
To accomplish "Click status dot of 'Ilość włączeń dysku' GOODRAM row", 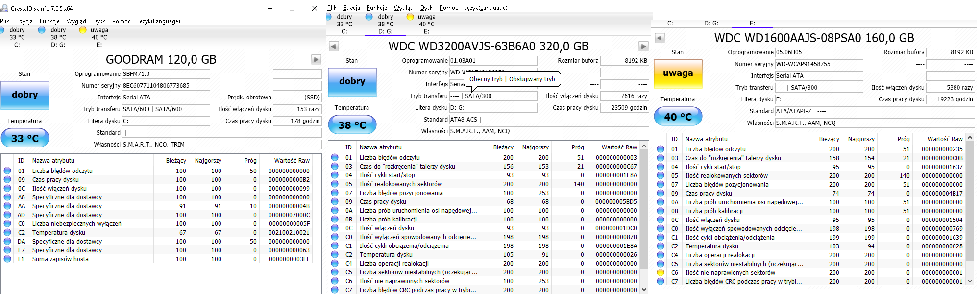I will coord(7,188).
